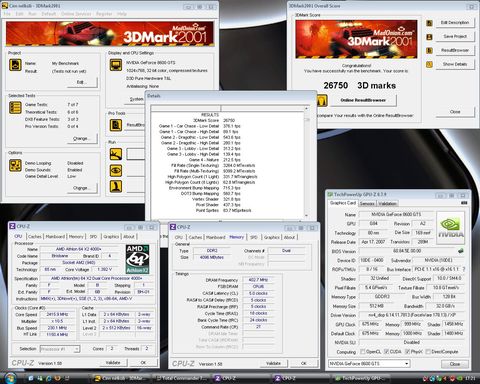Click the clock in the system tray
The image size is (480, 384).
470,378
